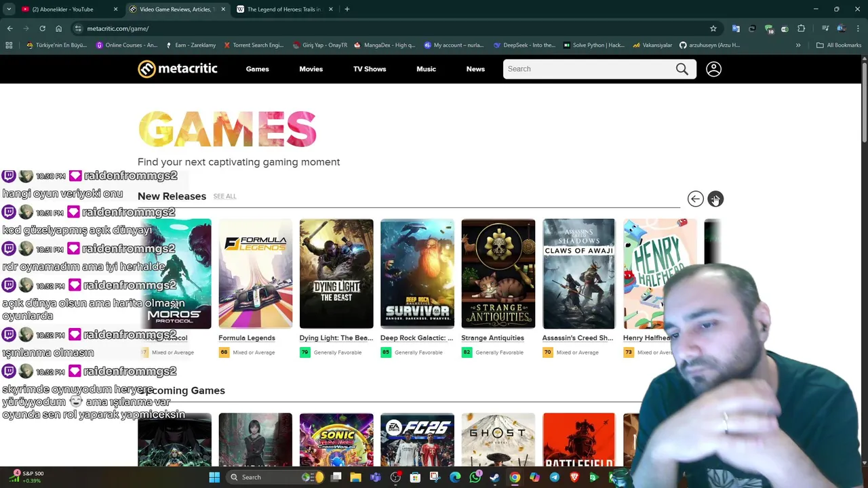Click the search magnifier icon
This screenshot has height=488, width=868.
[682, 69]
